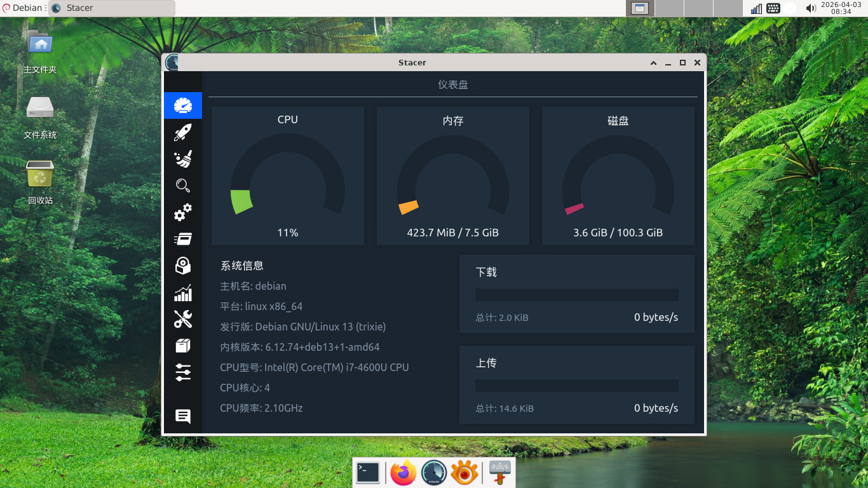The height and width of the screenshot is (488, 868).
Task: Open Helpers with wrench and screwdriver icon
Action: tap(183, 319)
